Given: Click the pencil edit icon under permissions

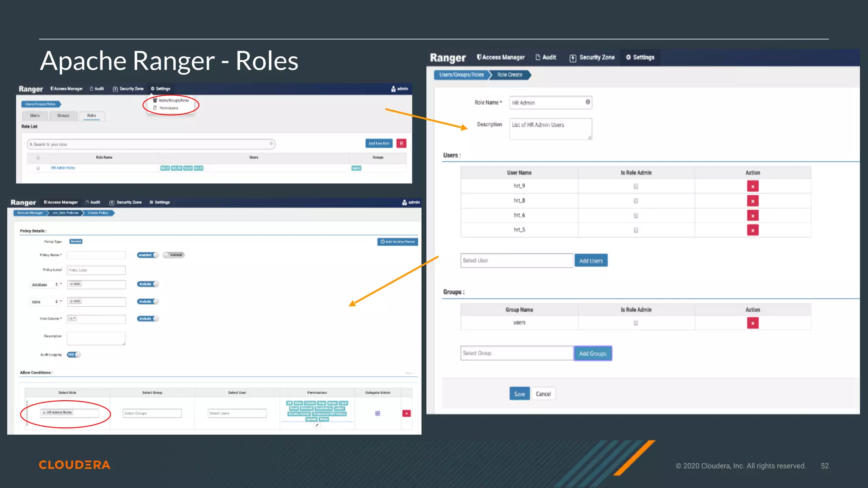Looking at the screenshot, I should [317, 425].
